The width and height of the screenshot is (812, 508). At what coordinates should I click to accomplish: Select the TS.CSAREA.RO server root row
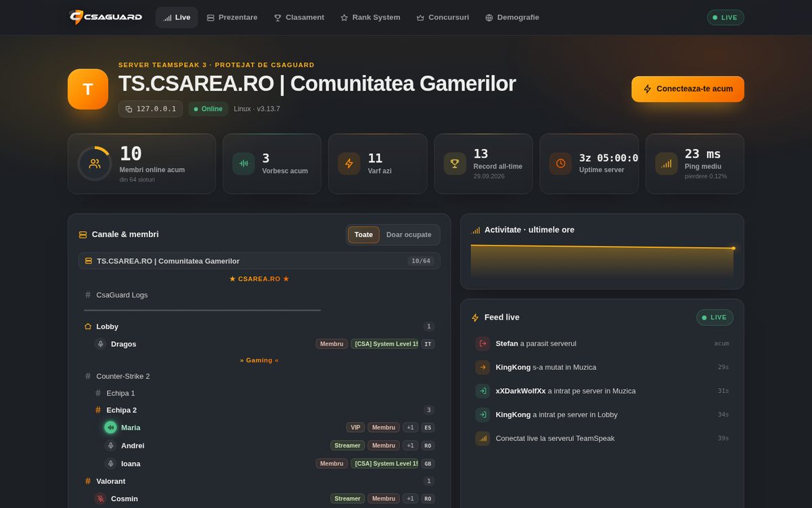(259, 261)
